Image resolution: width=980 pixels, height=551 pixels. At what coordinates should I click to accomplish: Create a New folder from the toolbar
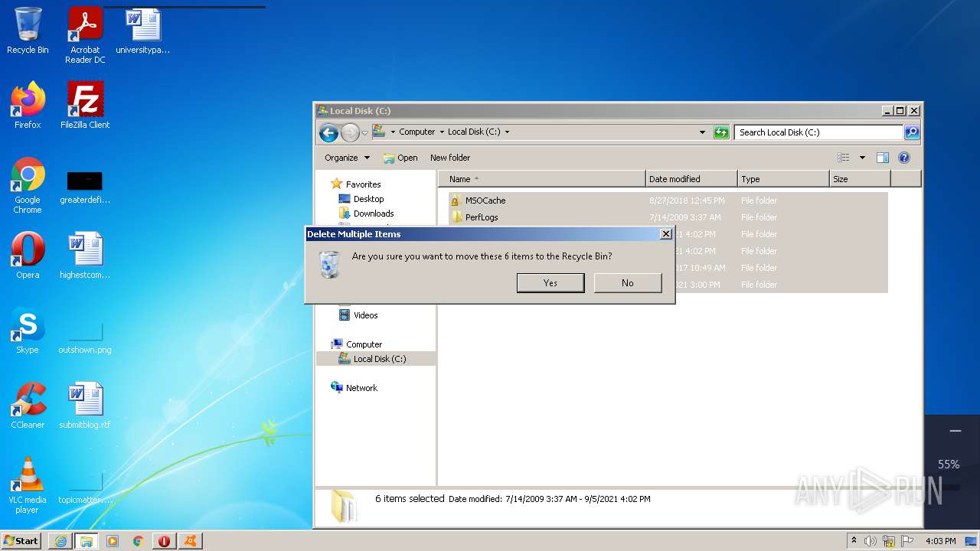point(450,158)
